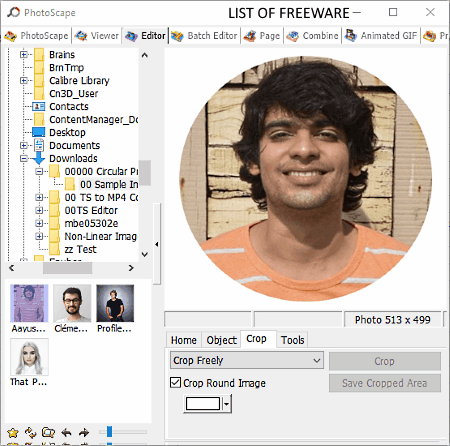This screenshot has height=446, width=450.
Task: Click the PhotoScape title bar logo icon
Action: [x=14, y=13]
